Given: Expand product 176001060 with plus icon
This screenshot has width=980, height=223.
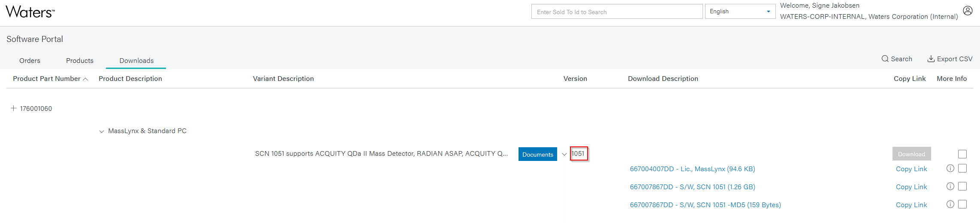Looking at the screenshot, I should click(x=14, y=108).
